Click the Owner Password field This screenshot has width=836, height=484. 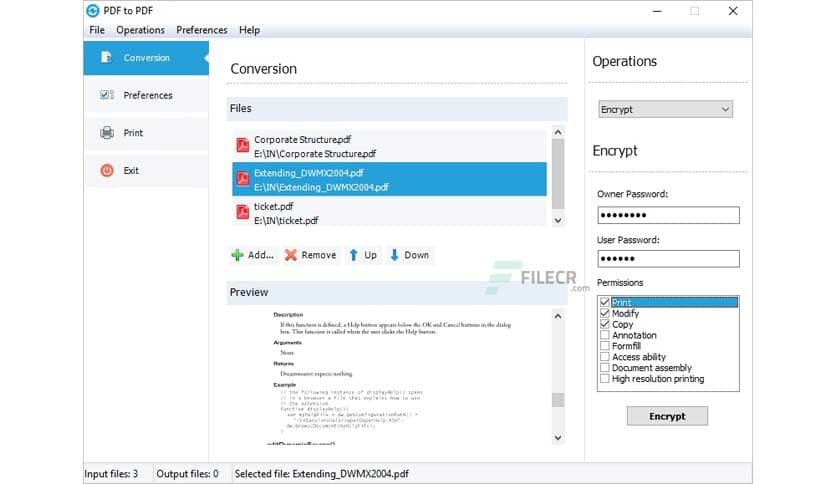[667, 215]
